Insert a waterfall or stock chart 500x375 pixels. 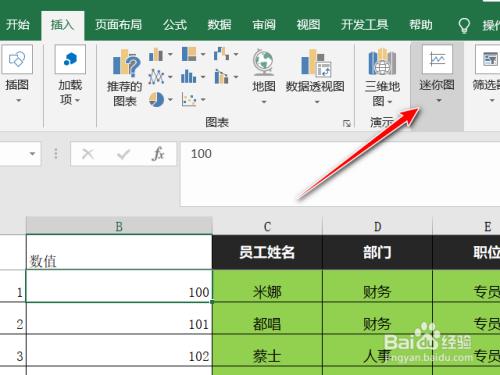tap(221, 54)
